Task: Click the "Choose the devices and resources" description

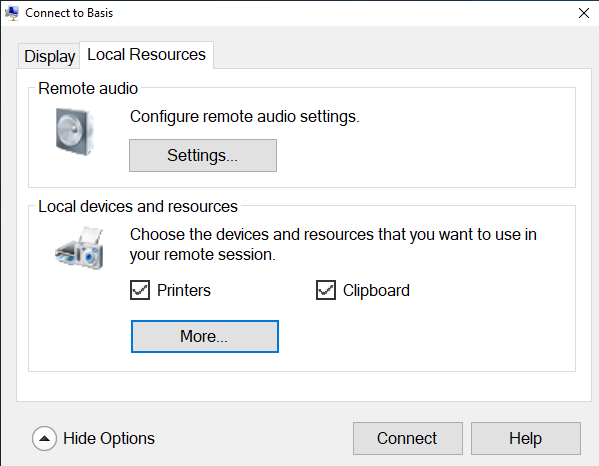Action: 333,244
